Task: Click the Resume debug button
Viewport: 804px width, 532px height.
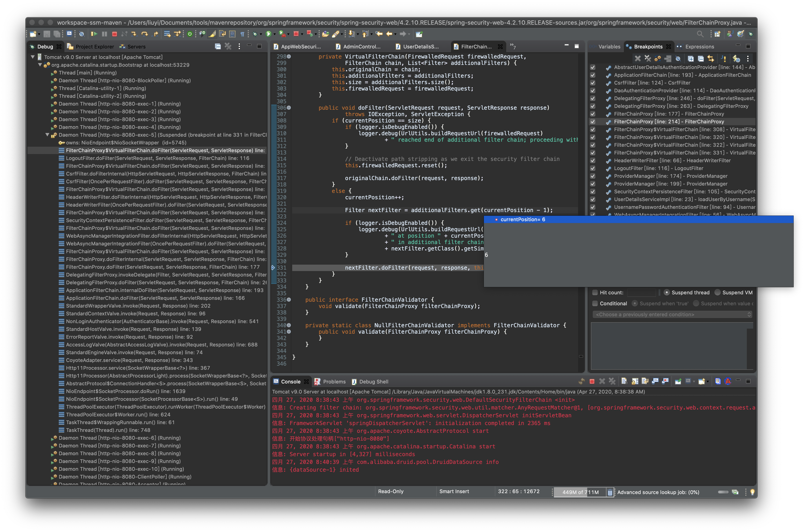Action: (94, 34)
